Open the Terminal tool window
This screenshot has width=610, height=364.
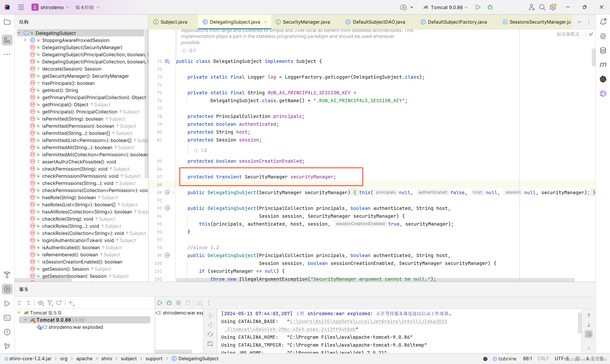tap(7, 318)
